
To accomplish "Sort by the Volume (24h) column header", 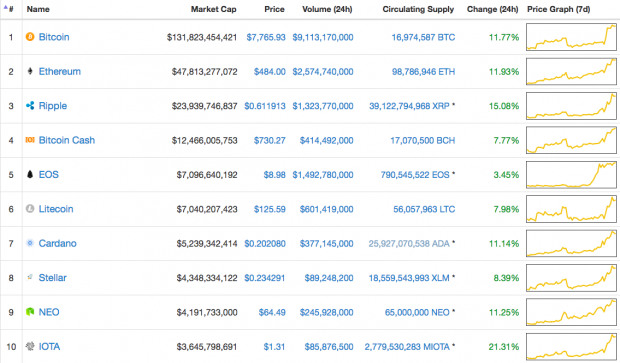I will (327, 9).
